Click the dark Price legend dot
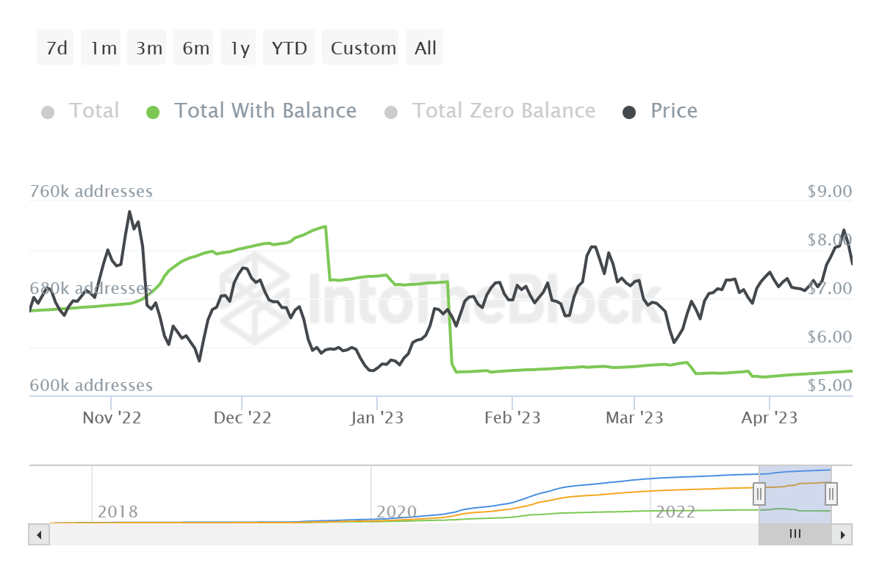Viewport: 882px width, 588px height. [x=629, y=112]
